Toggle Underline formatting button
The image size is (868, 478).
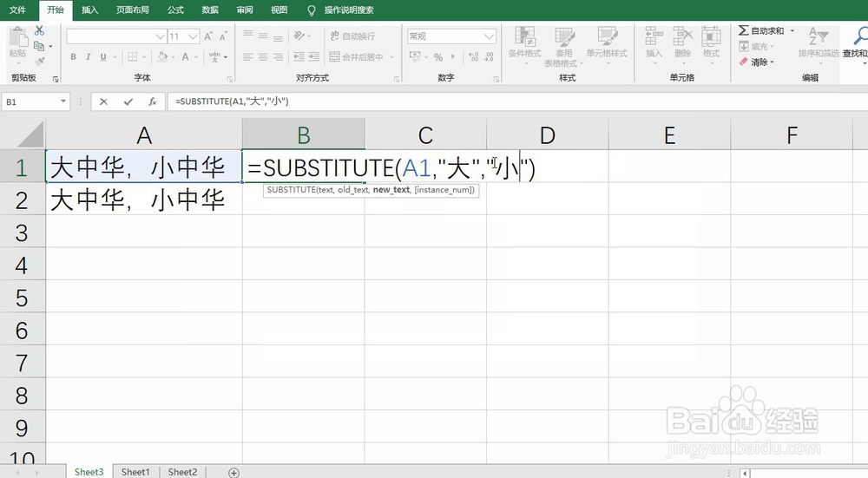coord(103,56)
